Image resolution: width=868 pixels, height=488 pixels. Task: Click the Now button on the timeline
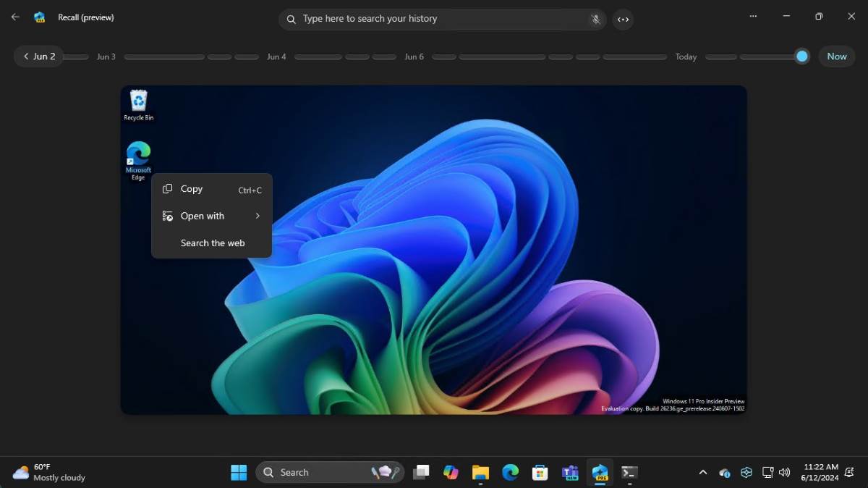[836, 56]
